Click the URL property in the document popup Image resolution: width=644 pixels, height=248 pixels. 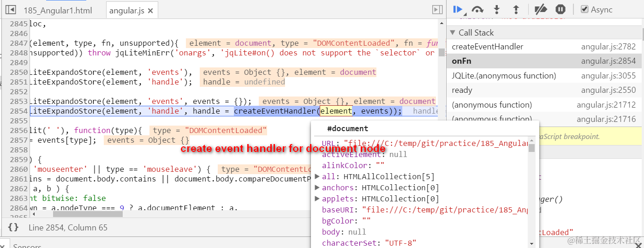pos(425,143)
